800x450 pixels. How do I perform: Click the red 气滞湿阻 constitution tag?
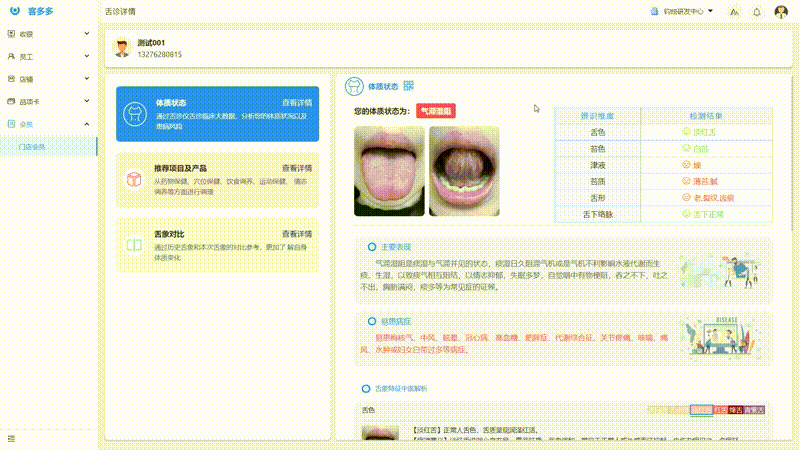[436, 111]
